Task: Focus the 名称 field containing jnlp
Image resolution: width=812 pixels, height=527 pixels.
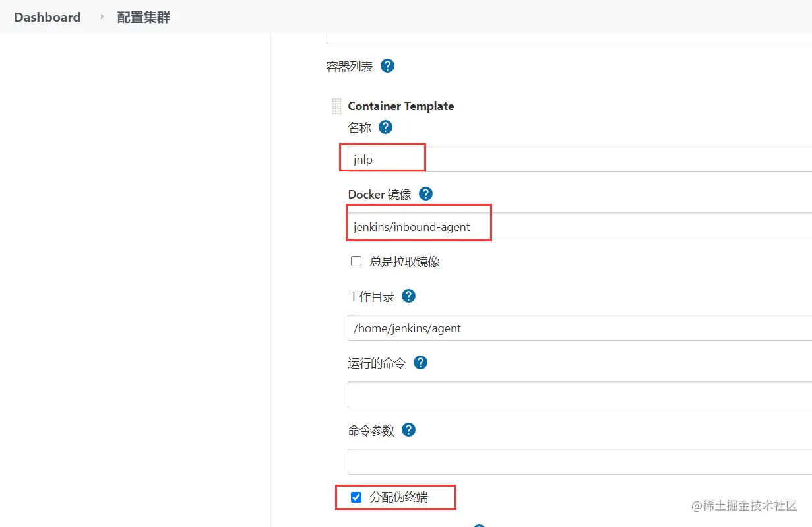Action: (580, 159)
